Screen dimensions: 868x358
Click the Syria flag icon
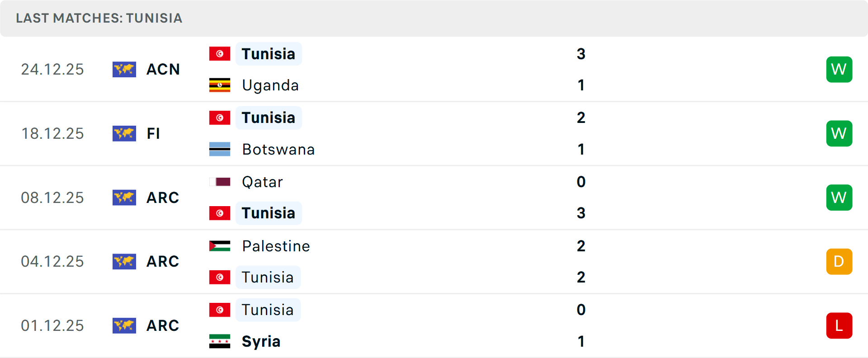[220, 341]
